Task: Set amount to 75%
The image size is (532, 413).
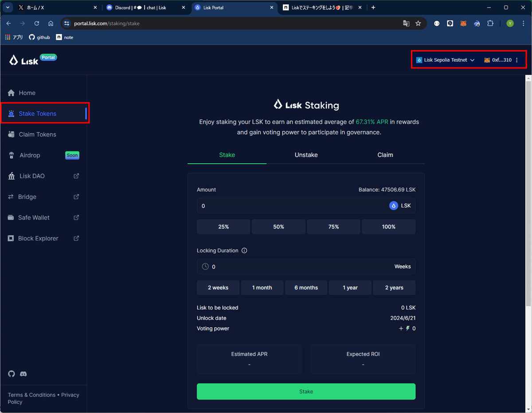Action: point(334,227)
